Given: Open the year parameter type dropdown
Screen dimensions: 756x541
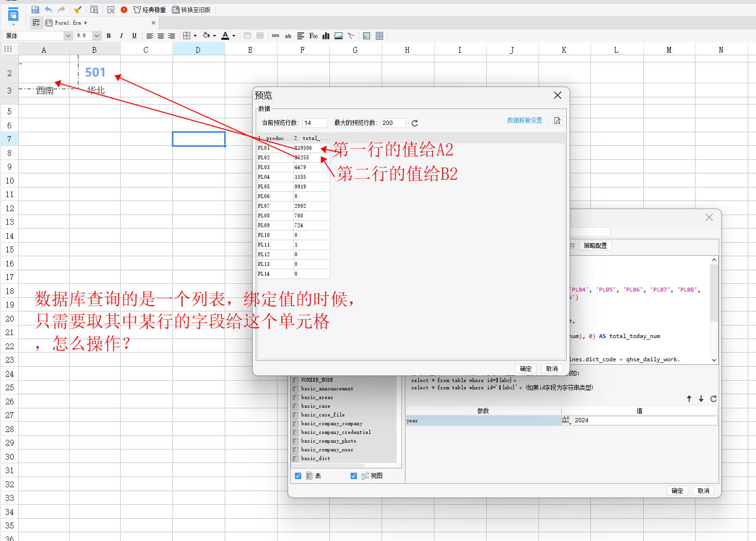Looking at the screenshot, I should tap(567, 420).
